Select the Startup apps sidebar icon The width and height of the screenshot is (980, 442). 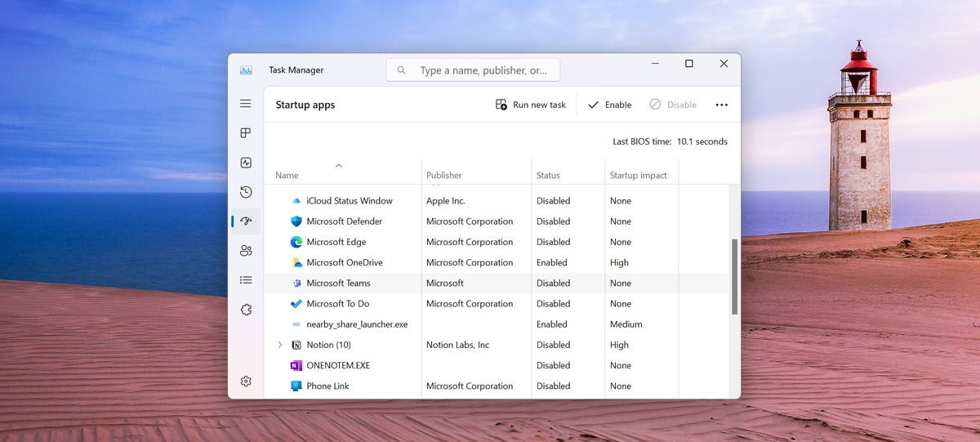click(x=246, y=221)
